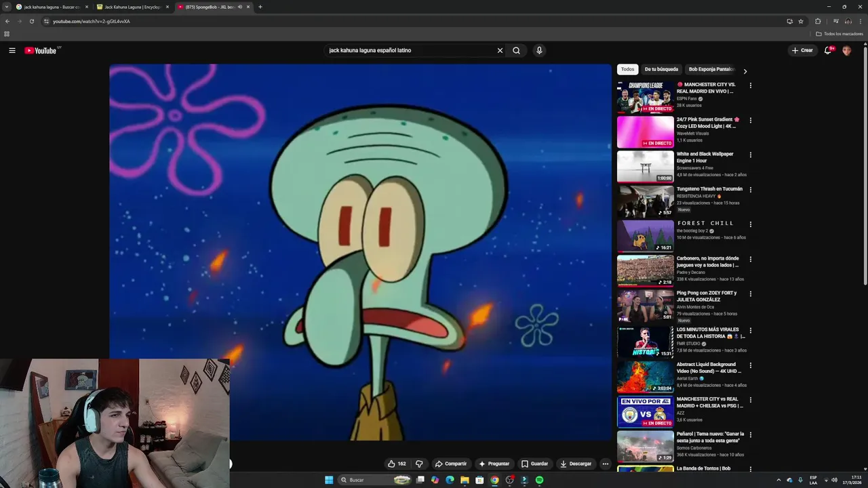868x488 pixels.
Task: Open options for the Ping Pong con ZOEY FORT video
Action: [x=750, y=294]
